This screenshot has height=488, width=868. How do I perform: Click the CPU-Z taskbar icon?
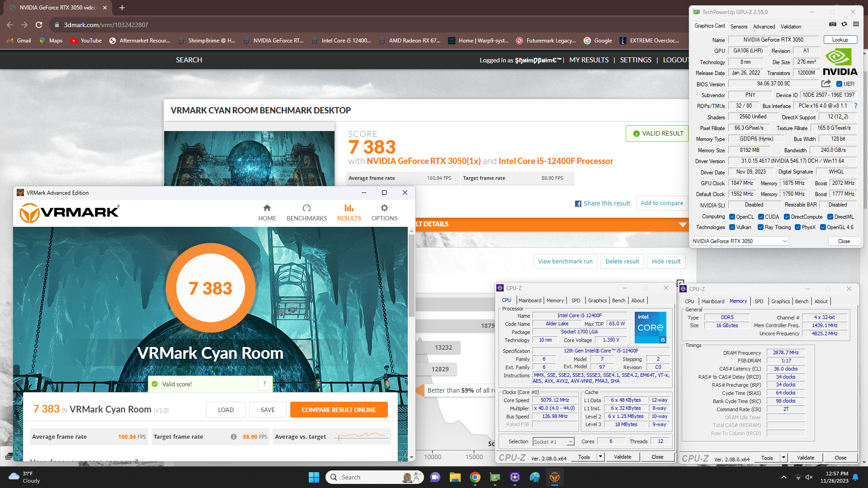pos(515,477)
